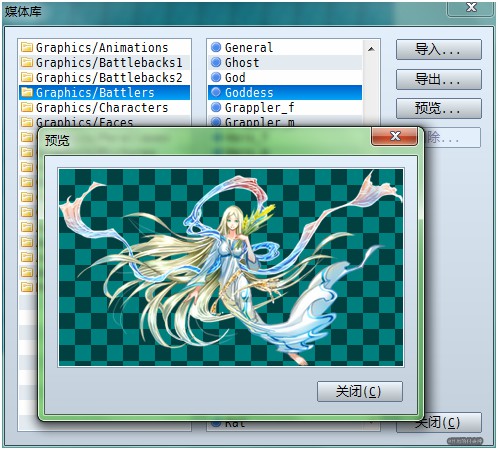
Task: Click 关闭(C) in the media library window
Action: (439, 423)
